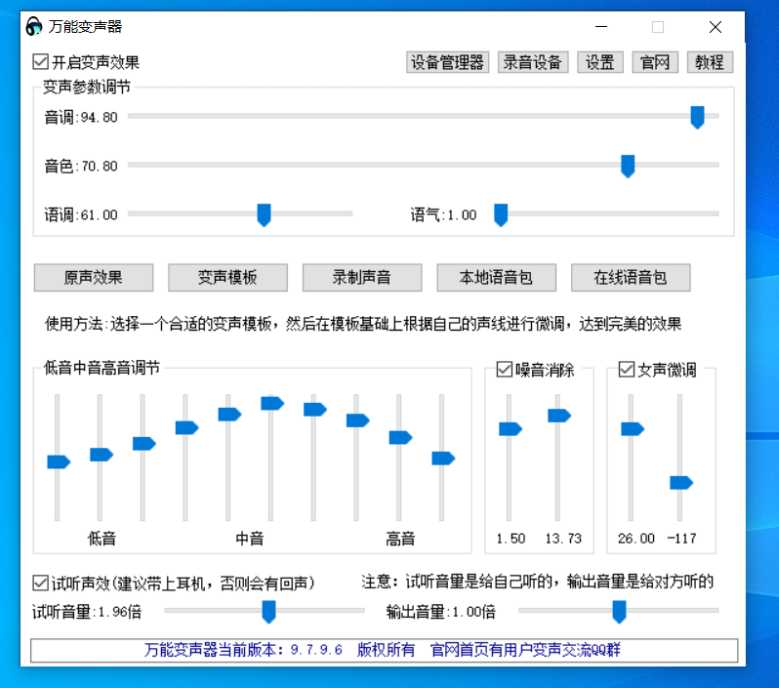Click the fifth equalizer band thumb
779x688 pixels.
click(230, 414)
